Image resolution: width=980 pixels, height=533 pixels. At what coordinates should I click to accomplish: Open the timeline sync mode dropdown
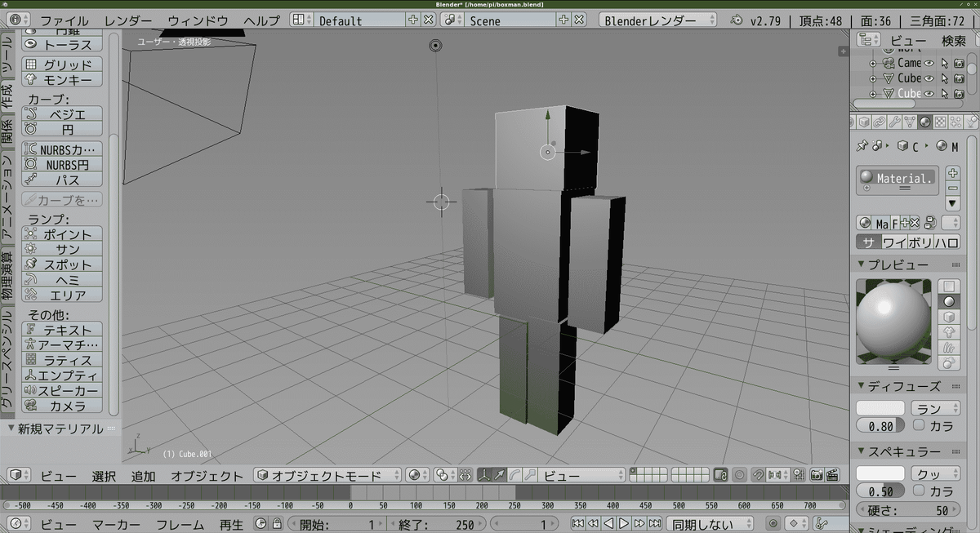710,524
